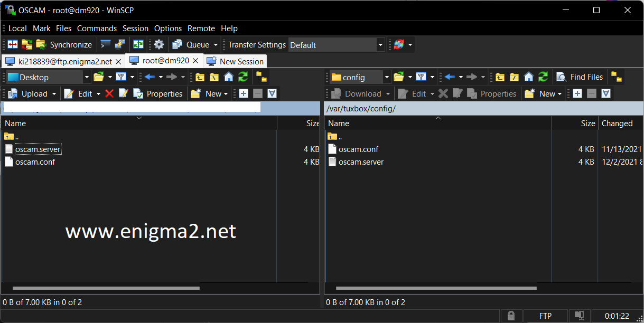Click the local New button
This screenshot has width=644, height=323.
210,93
